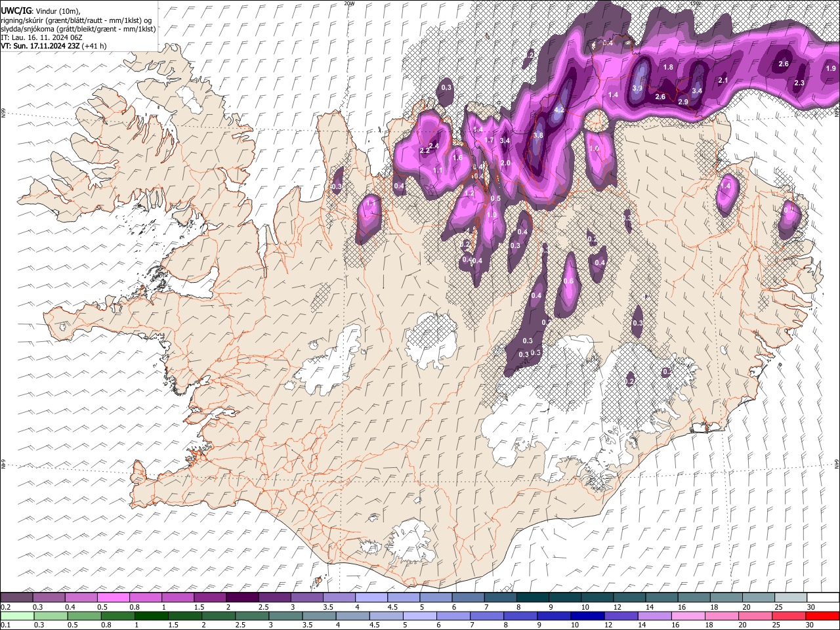Click the 1.9 value at the map's edge
The image size is (840, 630).
[831, 68]
